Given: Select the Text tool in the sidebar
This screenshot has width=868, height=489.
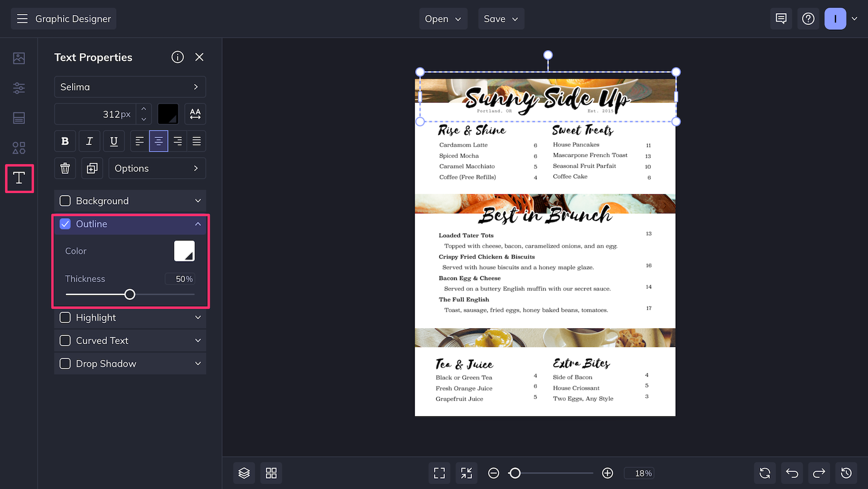Looking at the screenshot, I should [x=19, y=178].
